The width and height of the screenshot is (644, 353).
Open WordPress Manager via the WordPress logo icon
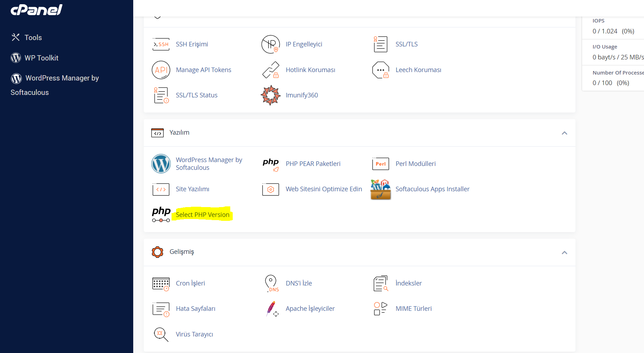[x=161, y=163]
